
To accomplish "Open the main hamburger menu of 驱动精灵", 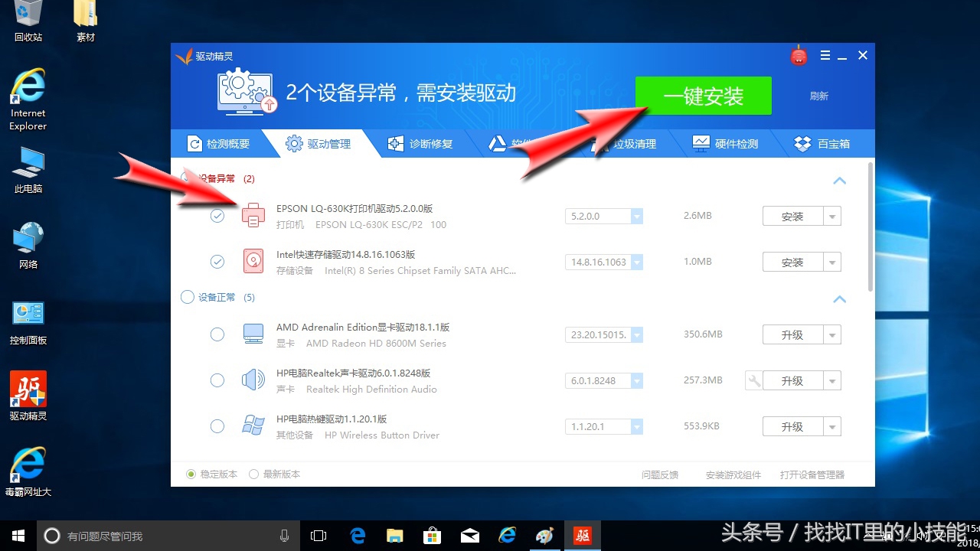I will pyautogui.click(x=825, y=55).
